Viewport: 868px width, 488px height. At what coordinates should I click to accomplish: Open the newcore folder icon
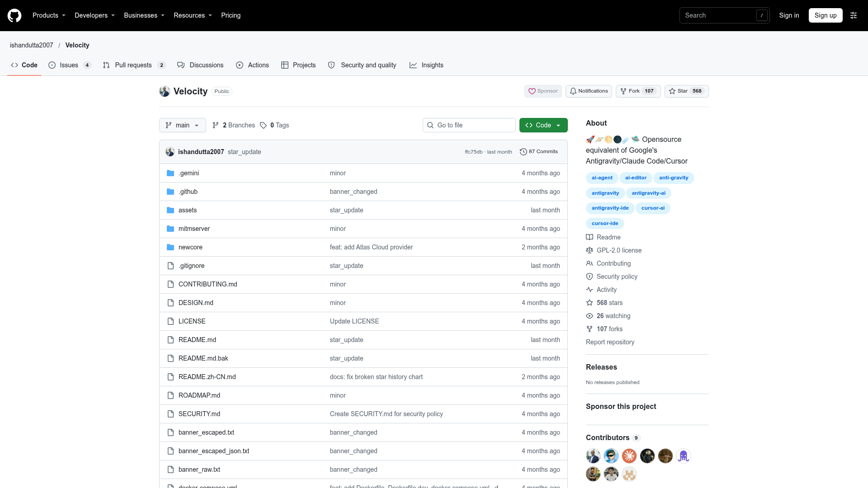170,247
